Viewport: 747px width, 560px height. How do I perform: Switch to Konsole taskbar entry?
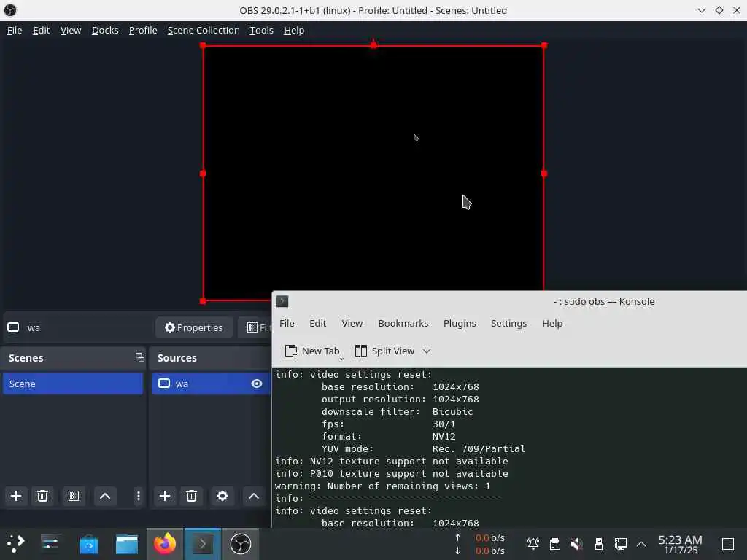tap(203, 544)
